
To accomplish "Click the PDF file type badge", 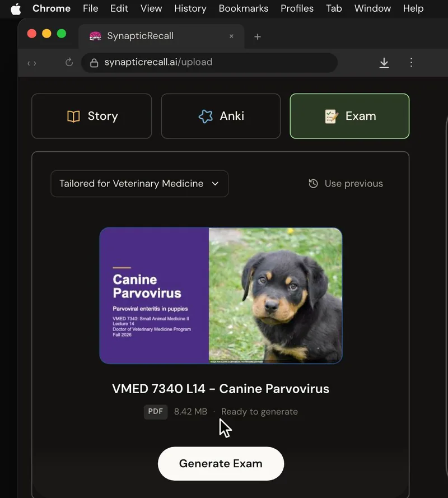I will [156, 412].
